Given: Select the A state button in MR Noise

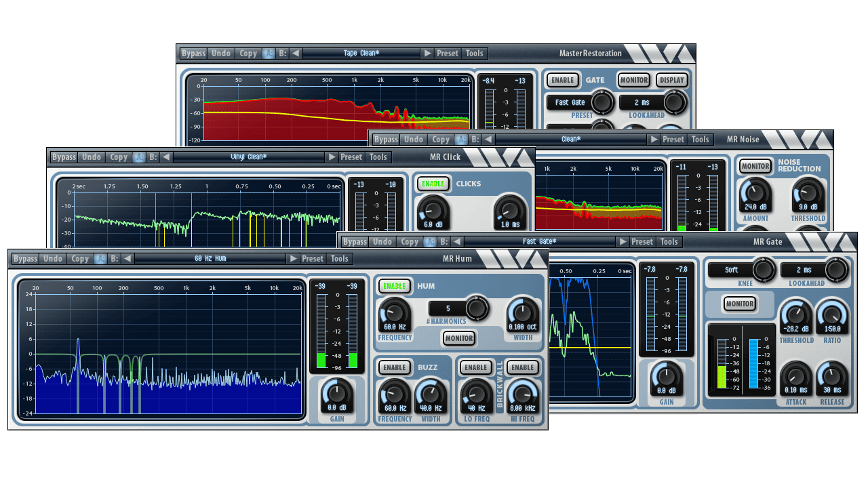Looking at the screenshot, I should coord(460,140).
